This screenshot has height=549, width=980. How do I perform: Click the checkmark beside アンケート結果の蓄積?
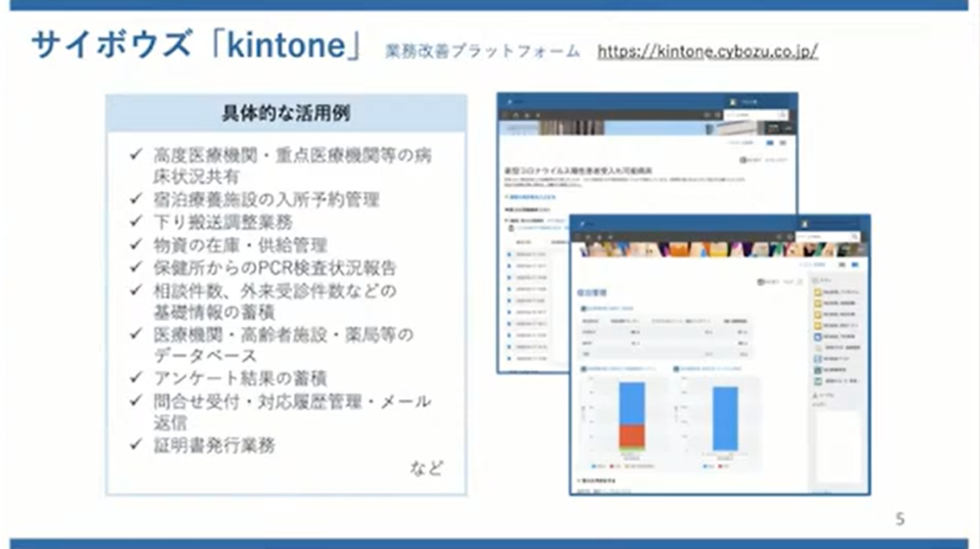click(136, 377)
